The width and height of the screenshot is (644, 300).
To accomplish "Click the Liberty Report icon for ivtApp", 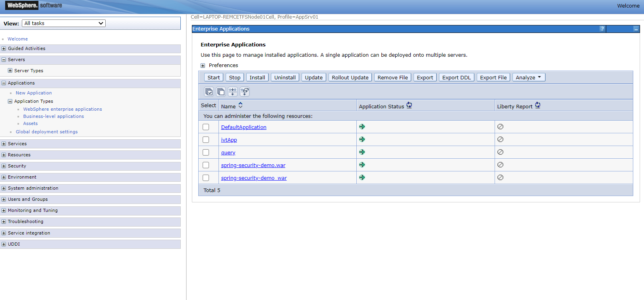I will [x=501, y=139].
